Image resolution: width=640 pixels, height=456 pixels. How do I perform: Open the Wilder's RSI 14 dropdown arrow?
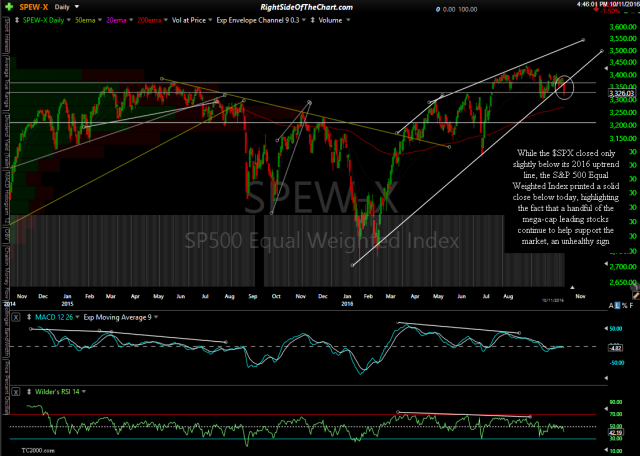pos(84,392)
